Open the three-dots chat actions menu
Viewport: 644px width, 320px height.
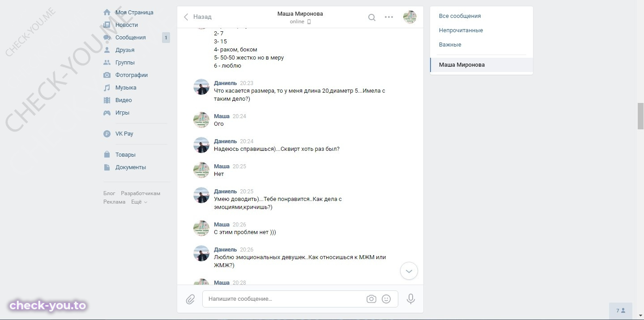coord(389,17)
